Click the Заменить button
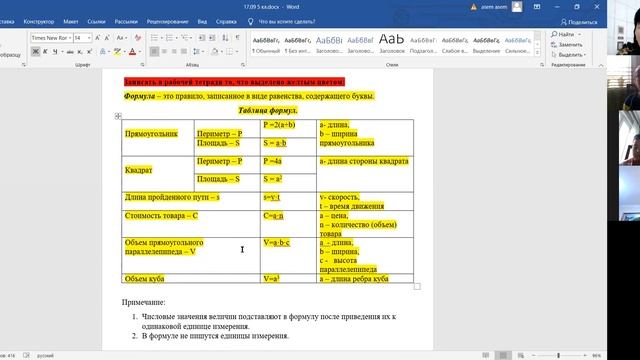 (x=567, y=44)
